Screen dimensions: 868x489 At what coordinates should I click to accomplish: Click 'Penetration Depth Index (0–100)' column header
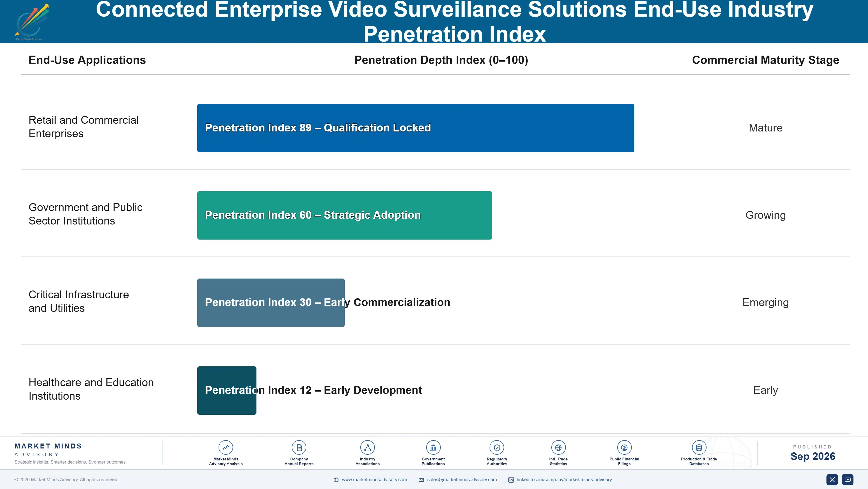[x=441, y=60]
